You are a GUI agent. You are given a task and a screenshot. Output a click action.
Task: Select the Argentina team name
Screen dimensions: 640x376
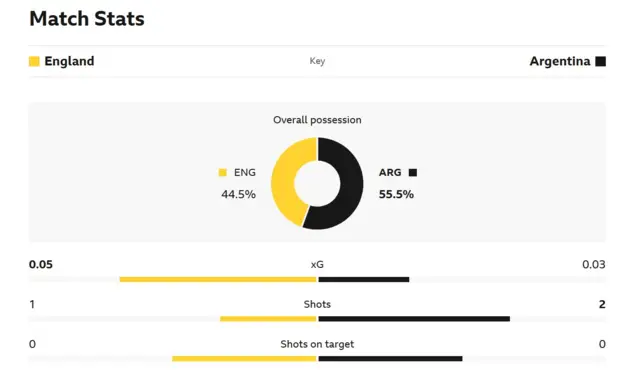coord(560,61)
